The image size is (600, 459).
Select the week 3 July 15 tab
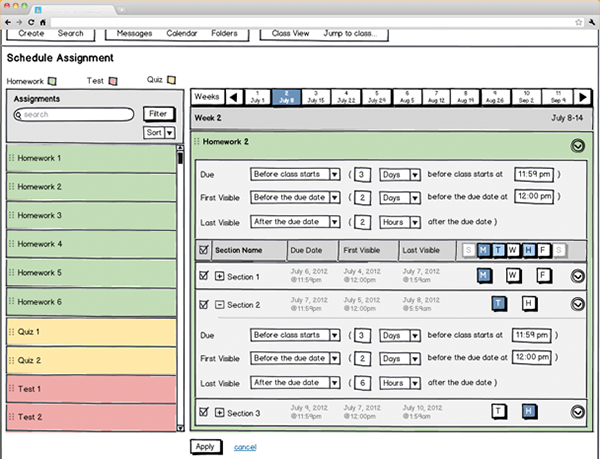tap(317, 97)
